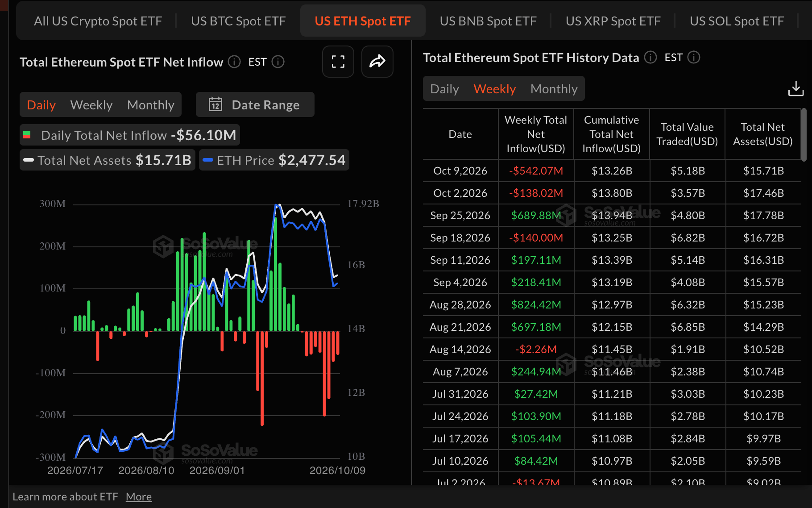812x508 pixels.
Task: Click Weekly Total Net Inflow column header
Action: [535, 134]
